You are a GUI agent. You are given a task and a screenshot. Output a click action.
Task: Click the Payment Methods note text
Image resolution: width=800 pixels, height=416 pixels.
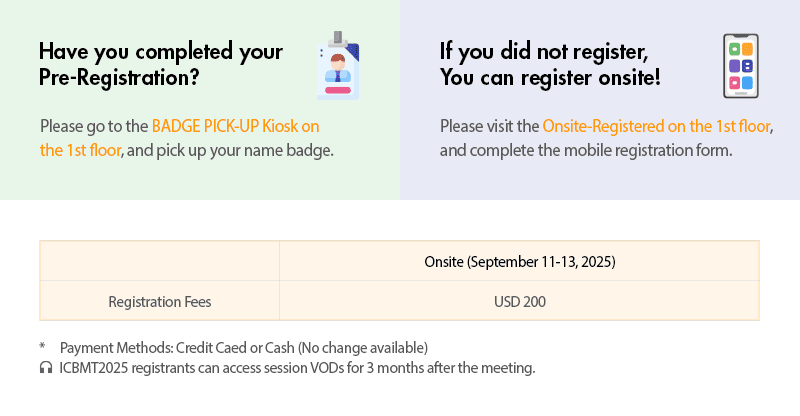[243, 348]
